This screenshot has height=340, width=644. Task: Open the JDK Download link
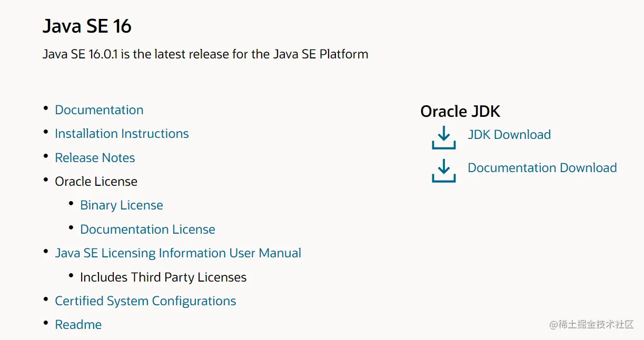pyautogui.click(x=509, y=135)
